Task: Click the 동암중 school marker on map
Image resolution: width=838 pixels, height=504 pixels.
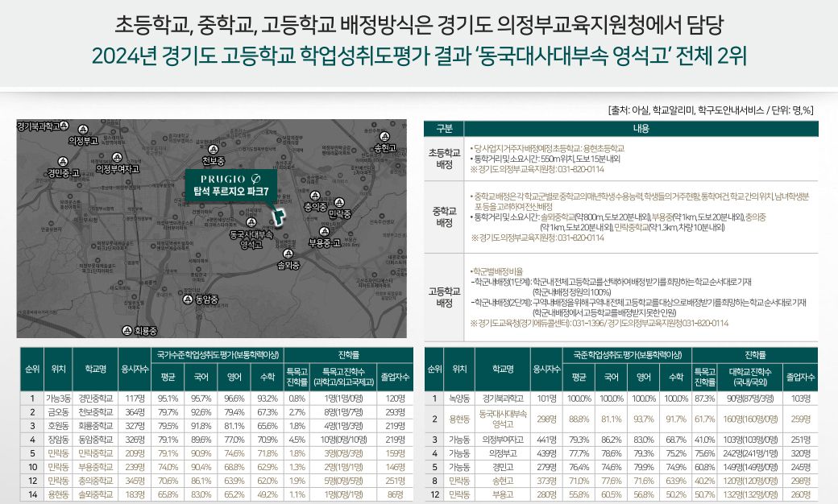Action: [x=189, y=299]
